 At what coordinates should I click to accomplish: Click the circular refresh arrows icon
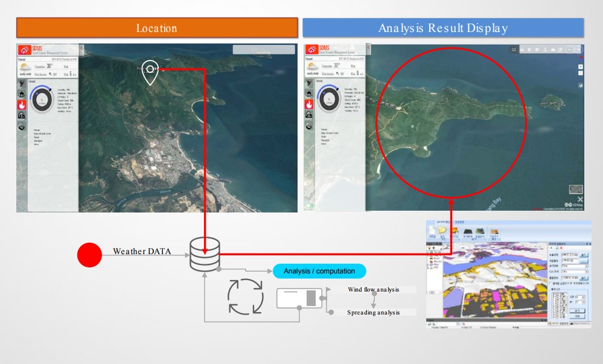(245, 296)
